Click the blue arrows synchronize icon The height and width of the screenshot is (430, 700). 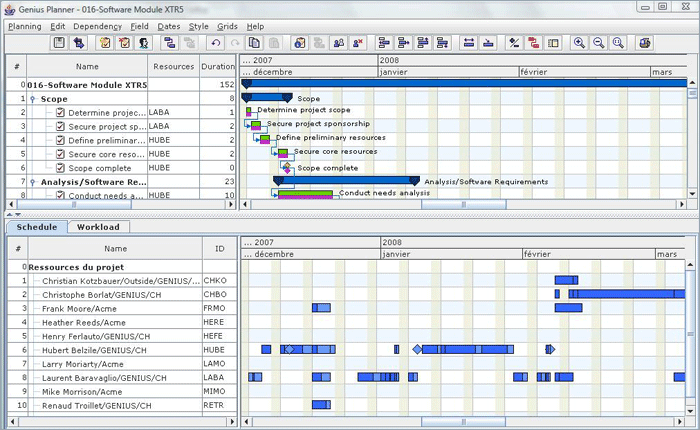pos(79,43)
